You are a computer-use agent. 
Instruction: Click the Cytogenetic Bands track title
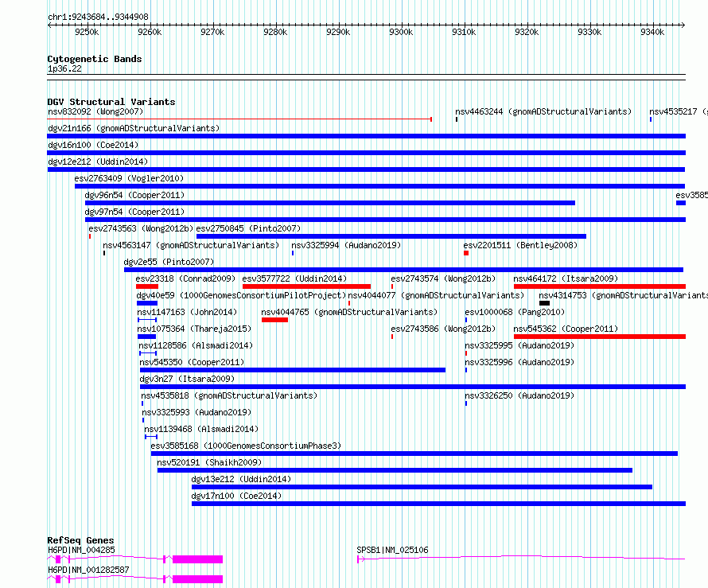coord(95,59)
